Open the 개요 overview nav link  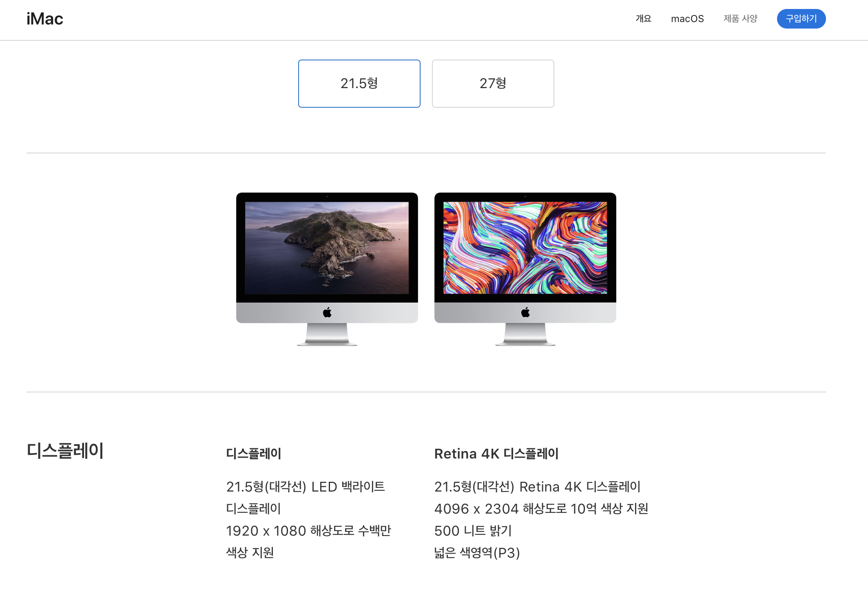click(643, 19)
